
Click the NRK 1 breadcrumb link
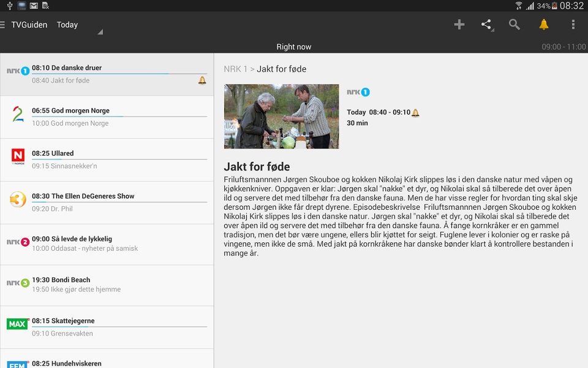[x=235, y=69]
